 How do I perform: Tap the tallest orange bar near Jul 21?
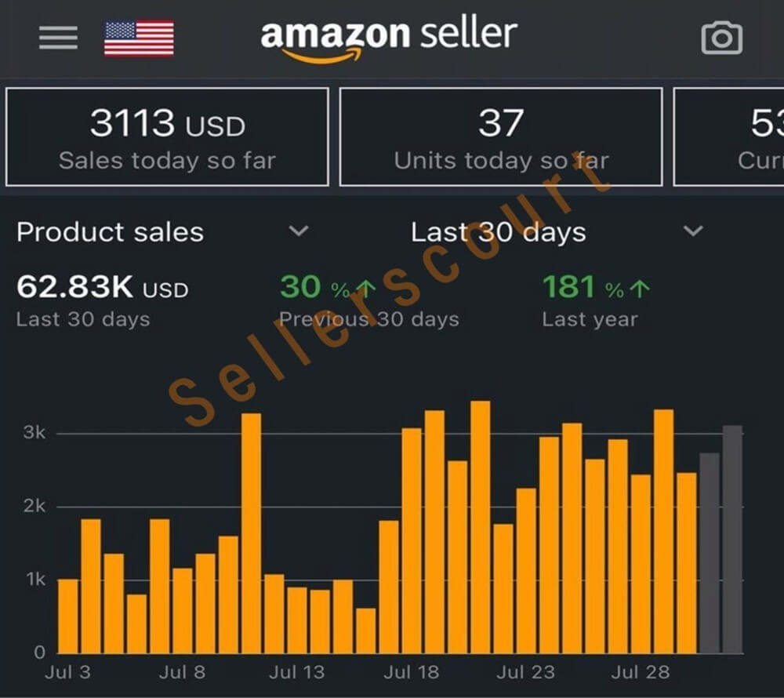click(480, 525)
